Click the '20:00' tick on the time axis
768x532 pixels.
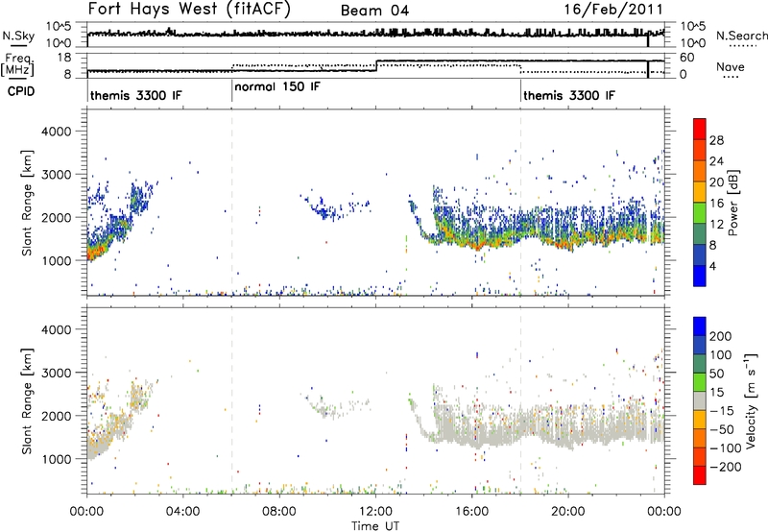(x=568, y=512)
